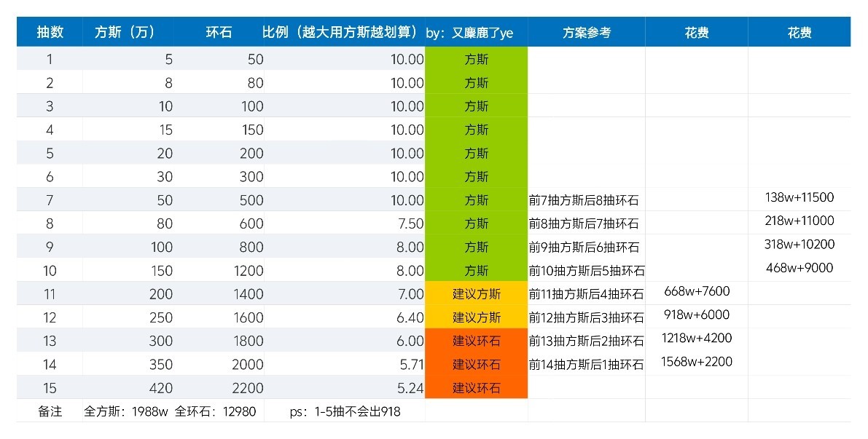Image resolution: width=868 pixels, height=439 pixels.
Task: Select the green 方斯 cell in row 10
Action: (476, 270)
